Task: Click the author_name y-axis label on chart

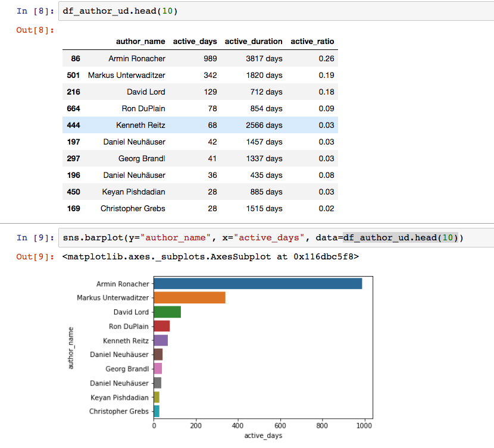Action: 71,348
